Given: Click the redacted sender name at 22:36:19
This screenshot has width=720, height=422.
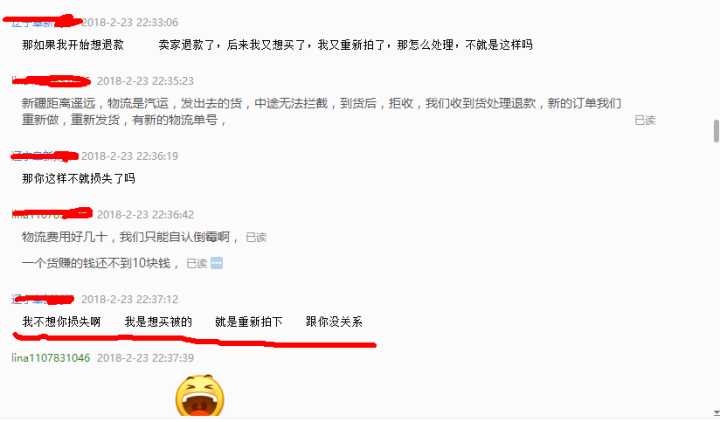Looking at the screenshot, I should [x=45, y=156].
